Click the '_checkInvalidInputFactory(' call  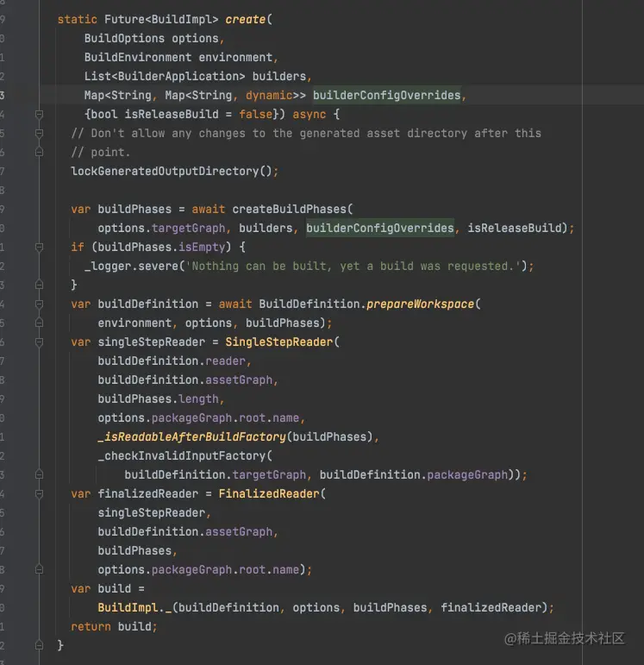point(184,456)
